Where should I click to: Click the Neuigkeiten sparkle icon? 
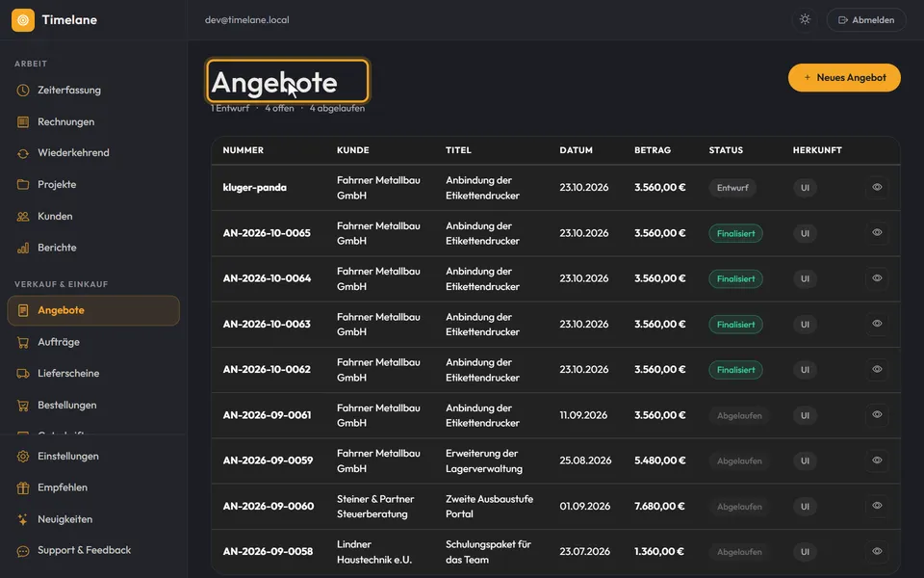pos(23,519)
